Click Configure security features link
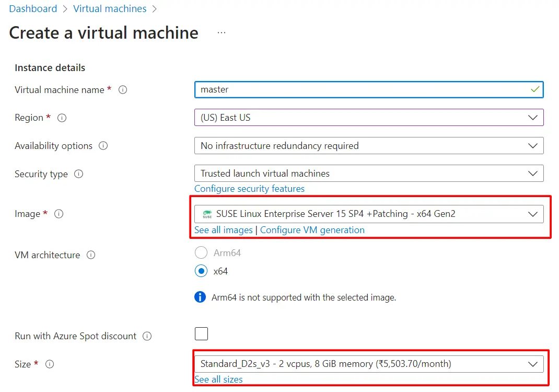 249,189
